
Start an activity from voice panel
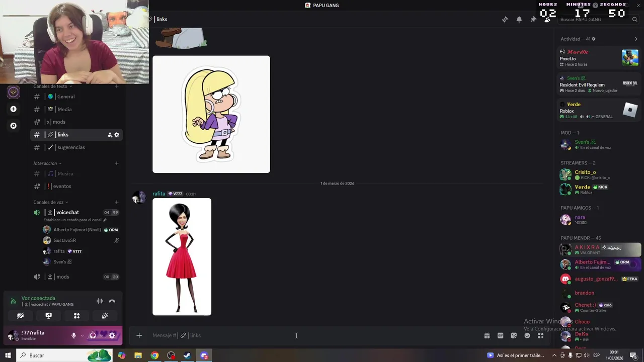click(76, 316)
